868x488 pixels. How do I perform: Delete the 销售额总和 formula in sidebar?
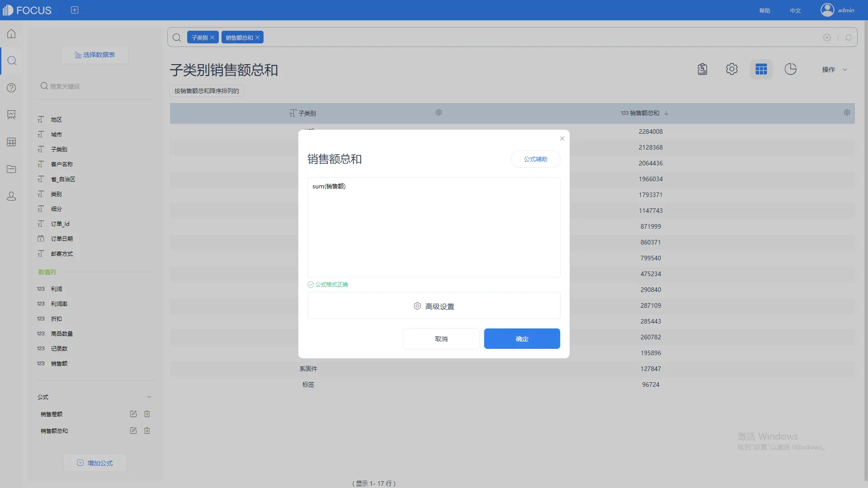[146, 431]
